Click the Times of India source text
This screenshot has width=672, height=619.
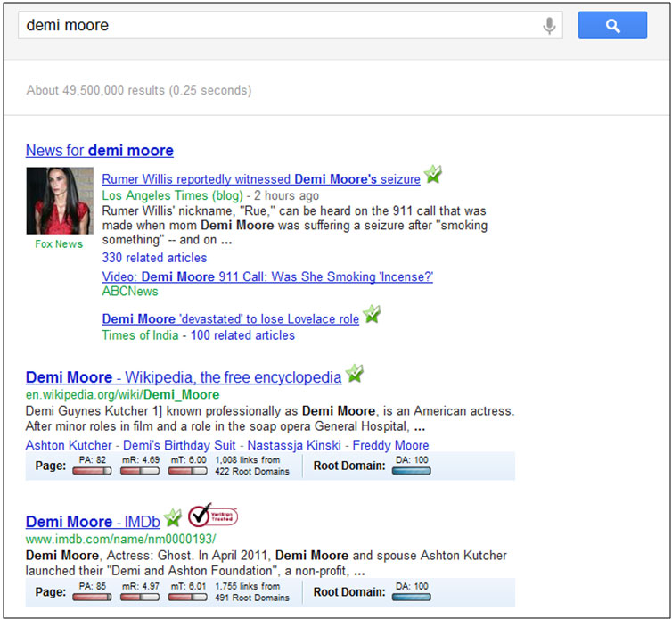[140, 335]
